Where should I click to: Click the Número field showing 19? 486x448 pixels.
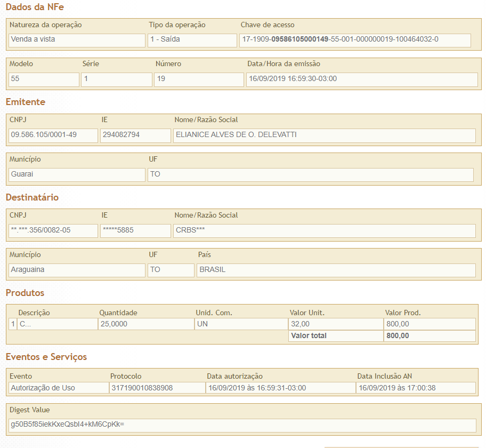(199, 79)
